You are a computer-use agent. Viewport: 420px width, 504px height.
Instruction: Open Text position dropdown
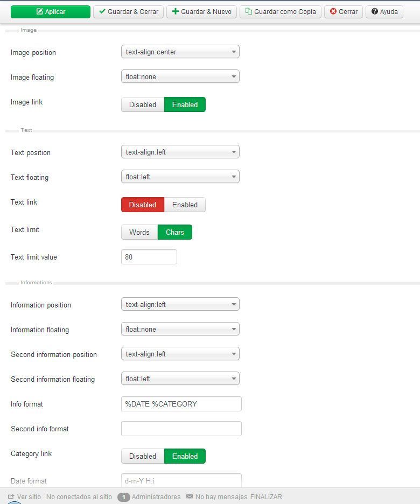[180, 152]
